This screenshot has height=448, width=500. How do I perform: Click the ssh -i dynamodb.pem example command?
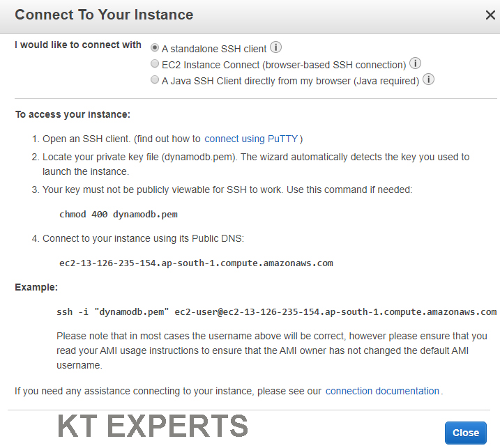click(x=276, y=312)
